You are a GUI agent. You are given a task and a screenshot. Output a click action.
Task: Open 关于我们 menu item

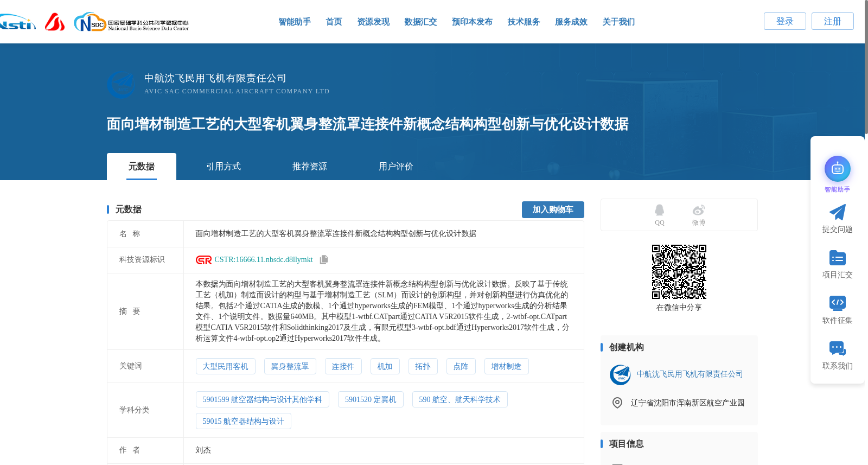coord(618,22)
